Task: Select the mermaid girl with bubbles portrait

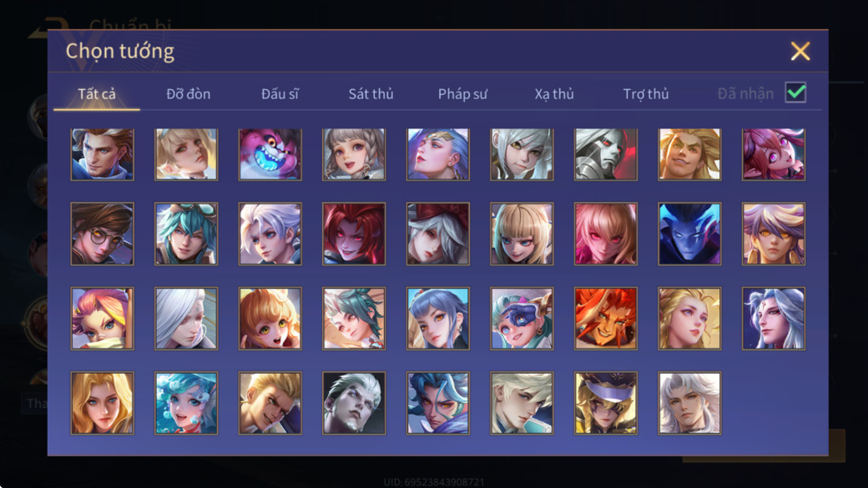Action: click(x=186, y=403)
